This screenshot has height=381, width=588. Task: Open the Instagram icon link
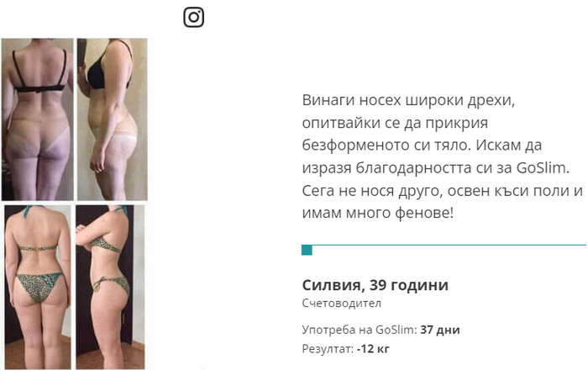[193, 18]
